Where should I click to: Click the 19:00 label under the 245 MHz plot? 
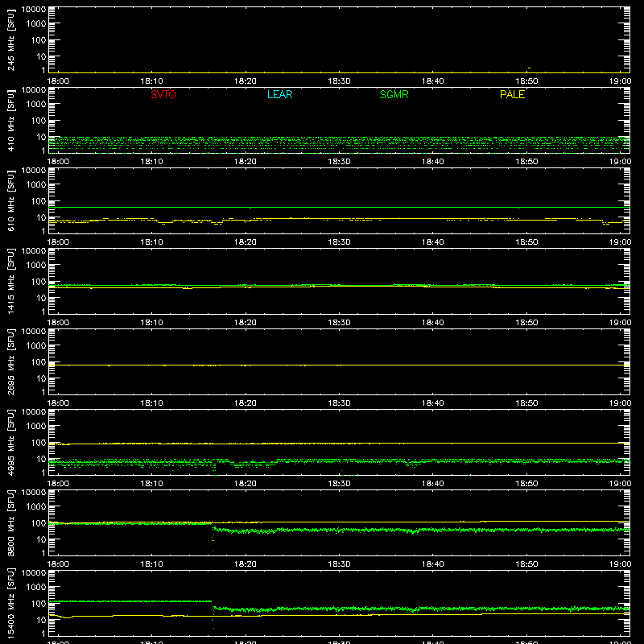(x=620, y=81)
